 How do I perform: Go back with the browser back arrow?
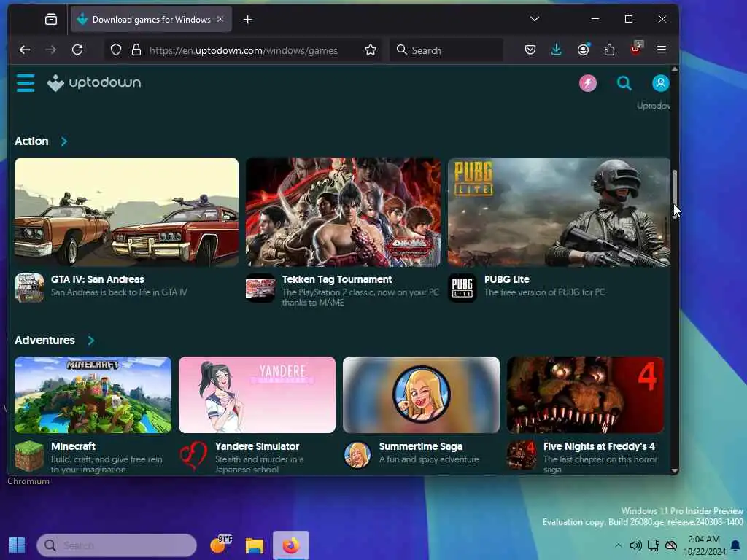pos(25,50)
